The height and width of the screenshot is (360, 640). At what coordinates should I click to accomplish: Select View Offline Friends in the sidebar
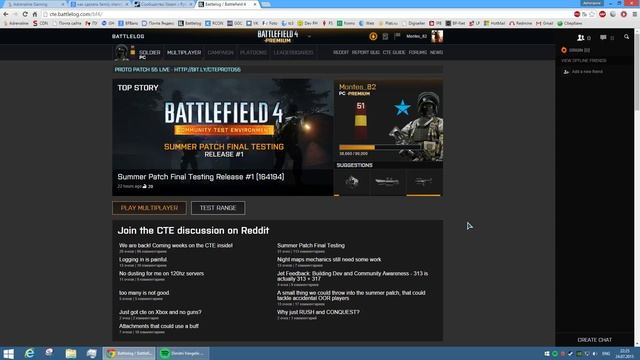pos(584,60)
